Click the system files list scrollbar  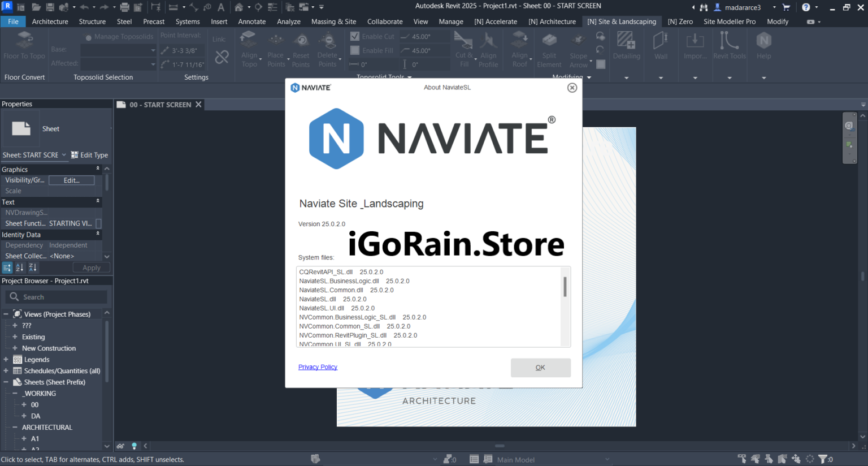point(565,287)
